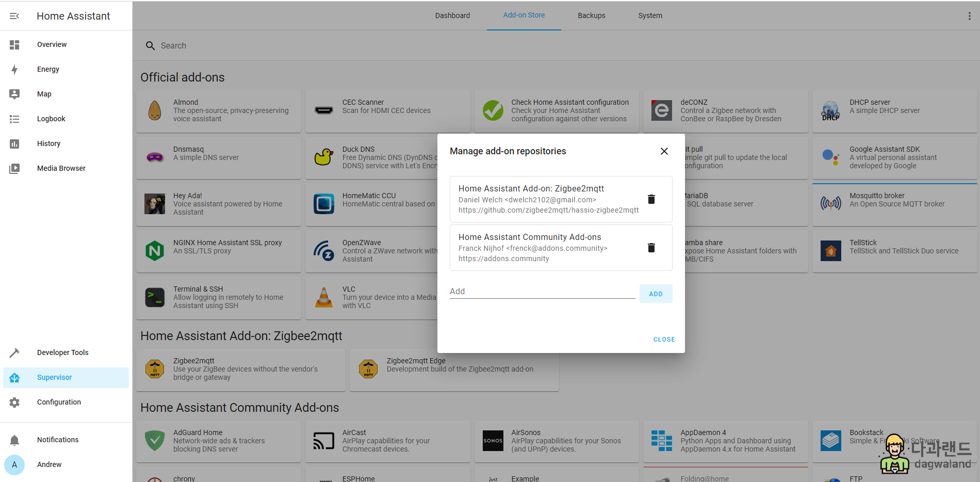The width and height of the screenshot is (980, 482).
Task: Delete the Zigbee2mqtt repository
Action: pyautogui.click(x=651, y=199)
